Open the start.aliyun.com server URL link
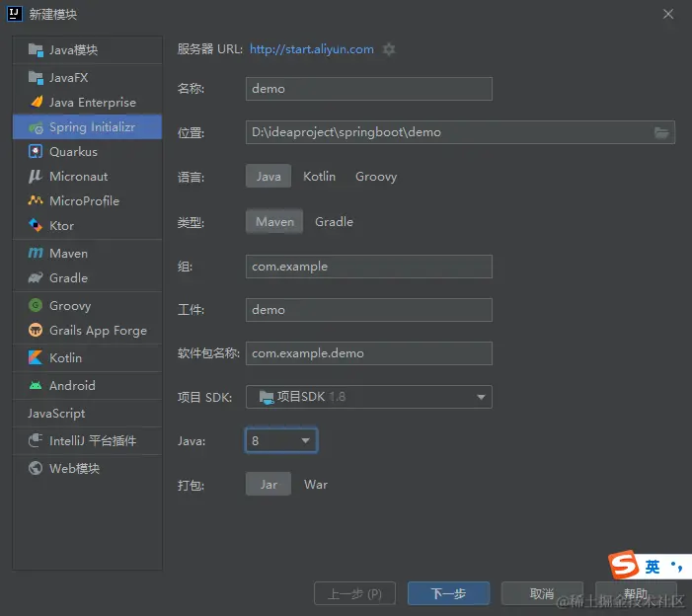The image size is (692, 616). (x=312, y=49)
